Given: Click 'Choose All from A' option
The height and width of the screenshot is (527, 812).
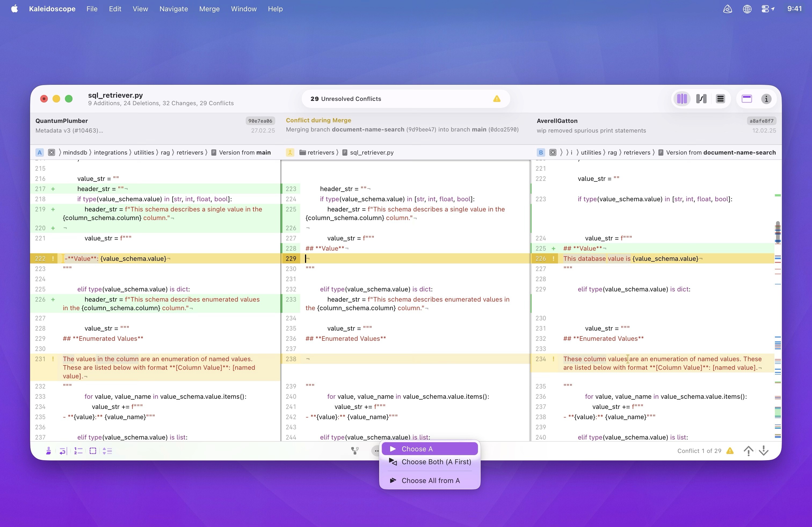Looking at the screenshot, I should 430,480.
